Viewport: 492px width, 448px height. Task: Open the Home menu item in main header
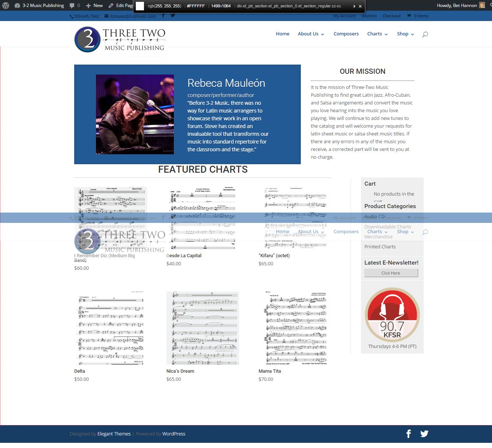tap(283, 34)
